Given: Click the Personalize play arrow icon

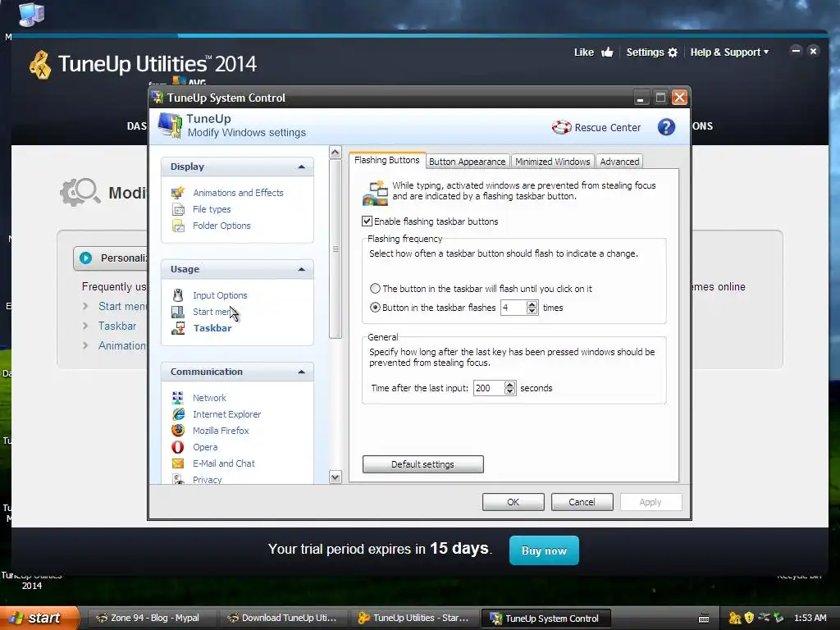Looking at the screenshot, I should point(85,258).
